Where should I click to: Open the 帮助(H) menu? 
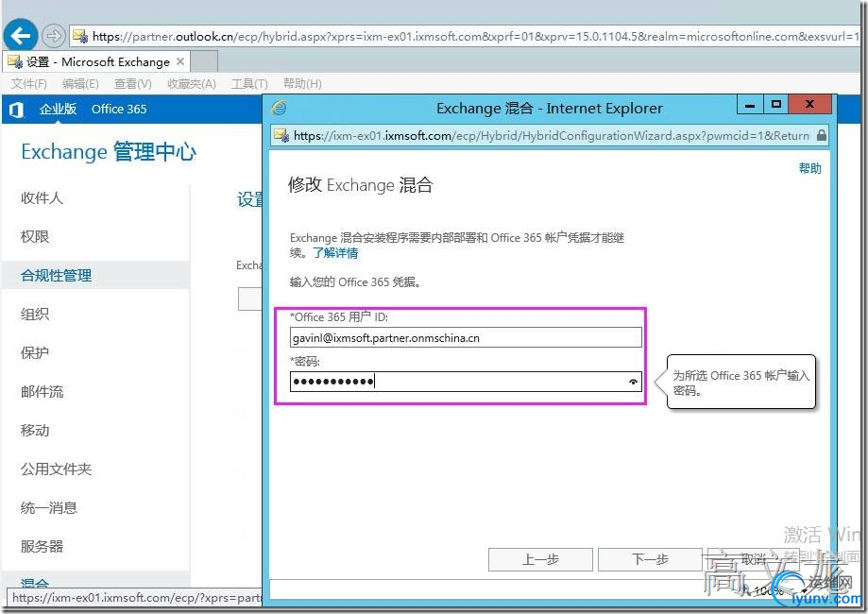point(302,84)
